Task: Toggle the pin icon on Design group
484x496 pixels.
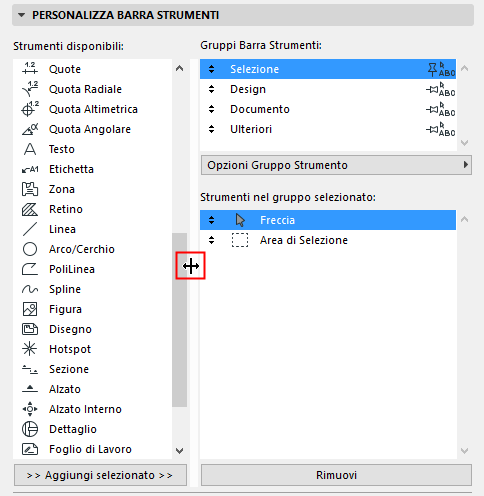Action: click(x=432, y=89)
